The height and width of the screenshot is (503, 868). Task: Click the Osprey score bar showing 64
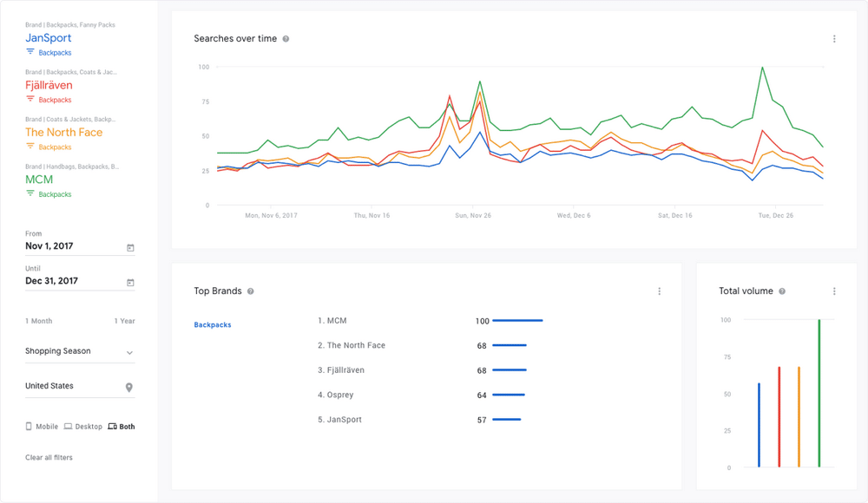(508, 395)
